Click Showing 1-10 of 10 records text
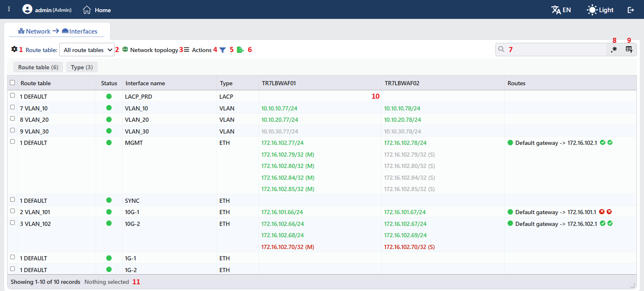 [45, 282]
